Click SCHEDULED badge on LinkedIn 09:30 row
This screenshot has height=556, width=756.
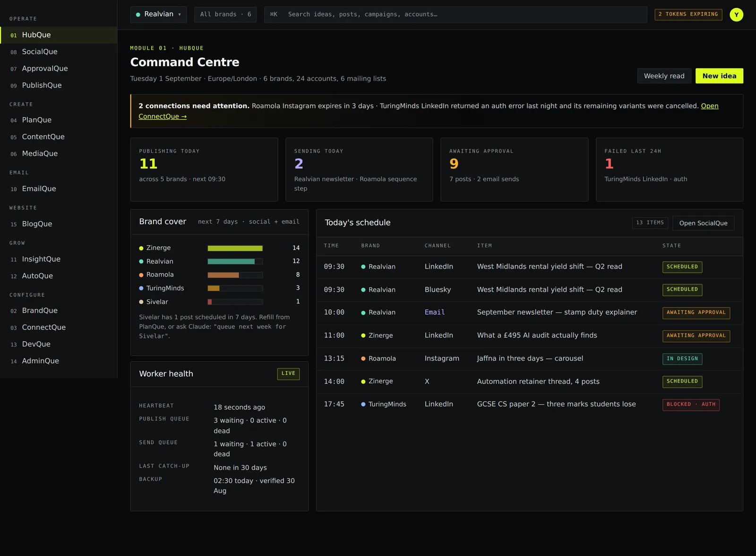point(682,267)
